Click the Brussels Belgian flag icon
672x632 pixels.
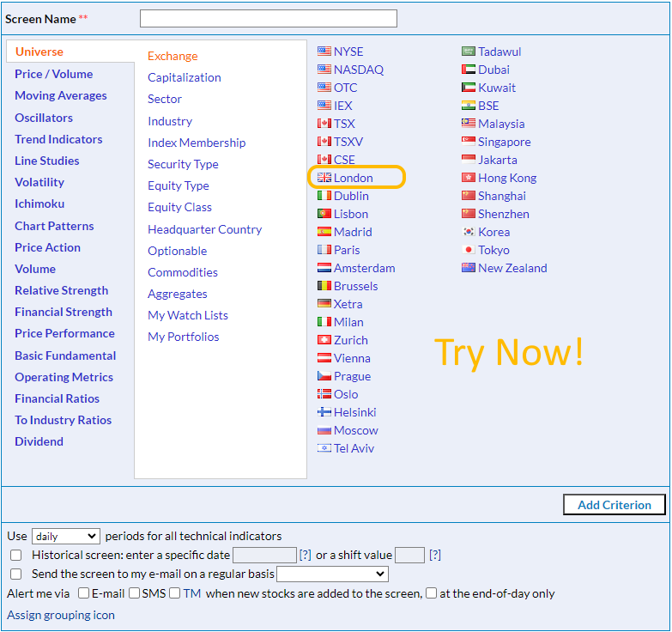coord(324,286)
